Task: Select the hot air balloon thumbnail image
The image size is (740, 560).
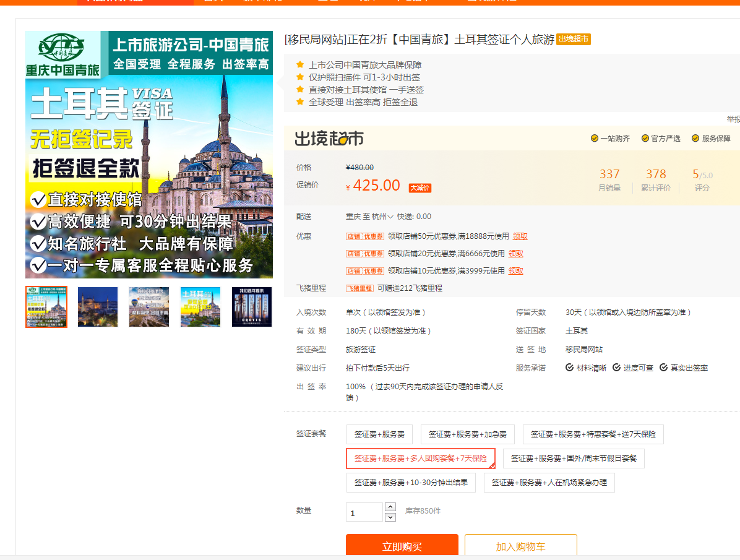Action: point(149,307)
